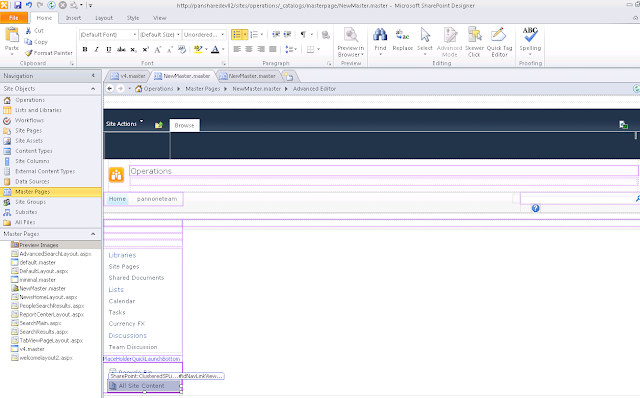Open Lists and Libraries in navigation
Viewport: 640px width, 398px height.
click(38, 110)
